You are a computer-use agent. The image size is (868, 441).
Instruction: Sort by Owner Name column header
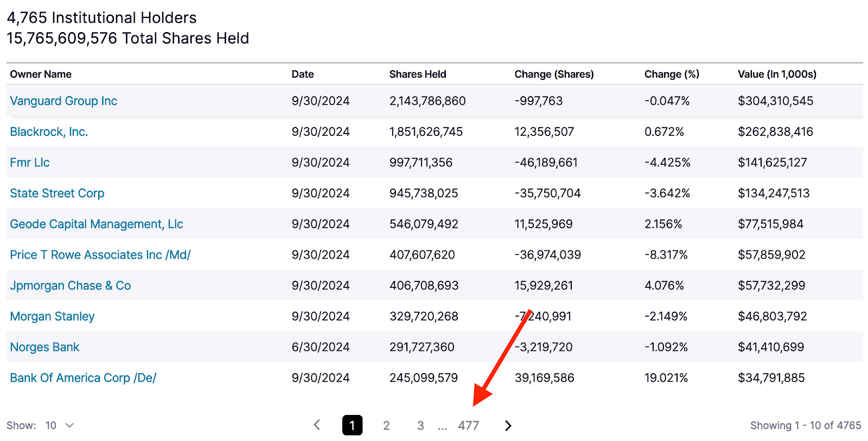(41, 74)
